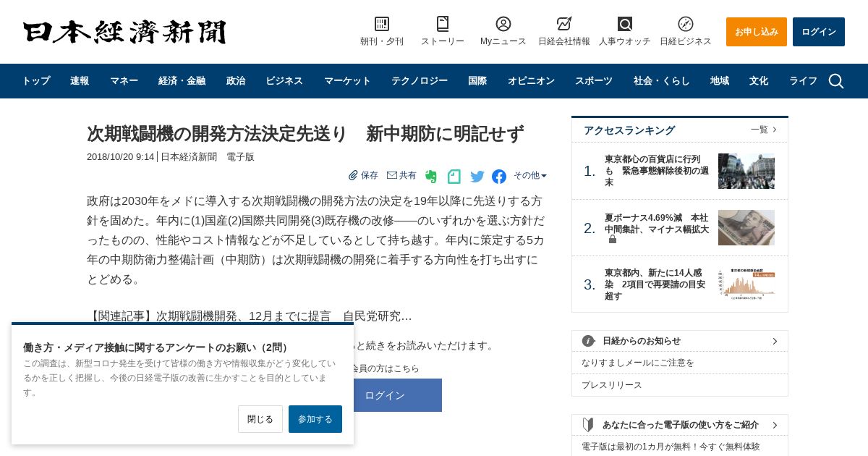Click the guide icon beside あなたに合った電子版
Screen dimensions: 868x456
pyautogui.click(x=588, y=425)
